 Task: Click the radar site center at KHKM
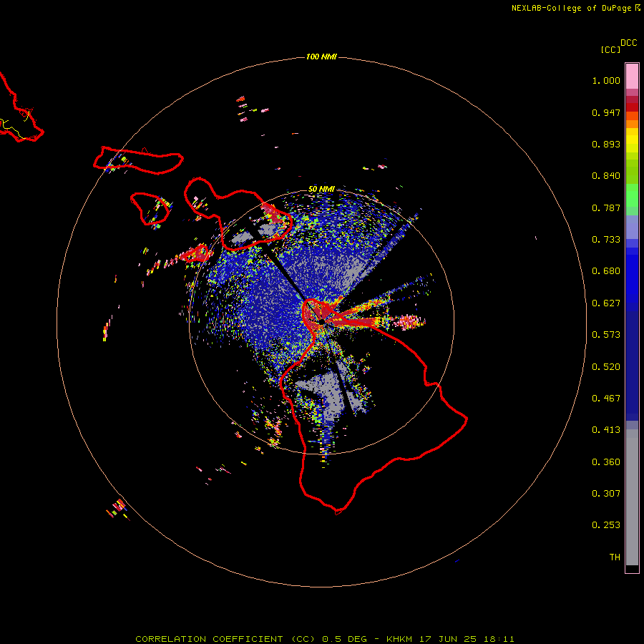322,321
